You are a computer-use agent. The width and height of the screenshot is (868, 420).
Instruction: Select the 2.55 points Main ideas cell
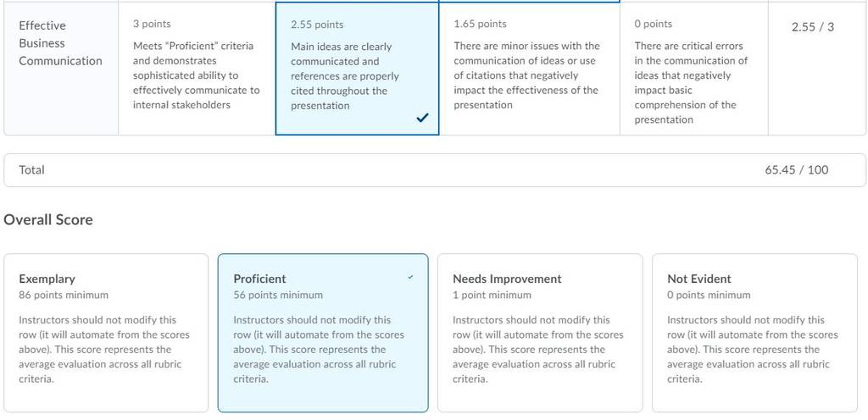(357, 68)
